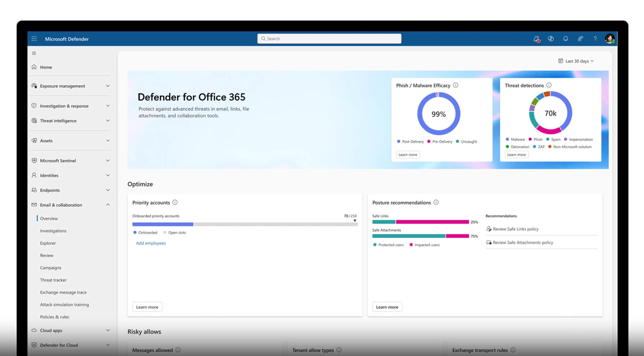
Task: Open Threat tracker in the sidebar
Action: click(x=53, y=280)
